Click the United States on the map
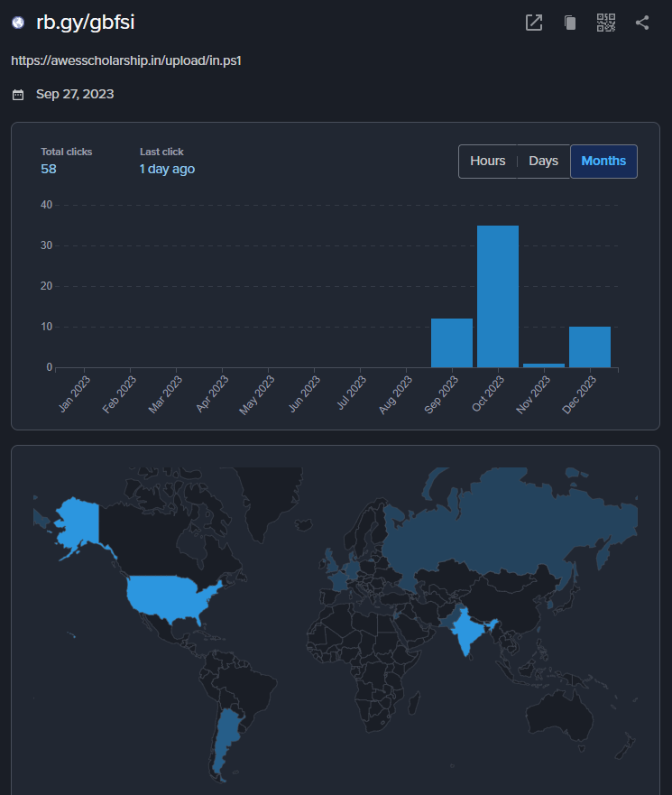The height and width of the screenshot is (795, 672). click(171, 597)
